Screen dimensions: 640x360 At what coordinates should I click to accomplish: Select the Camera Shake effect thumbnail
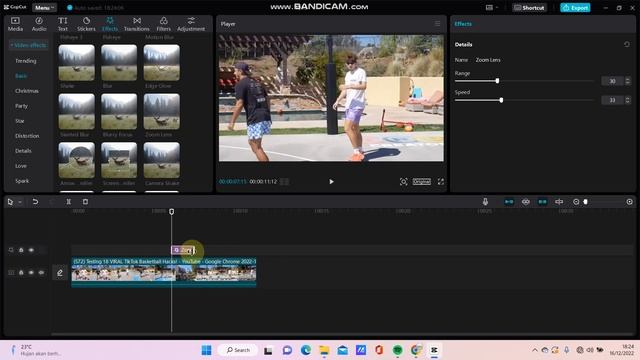click(162, 160)
